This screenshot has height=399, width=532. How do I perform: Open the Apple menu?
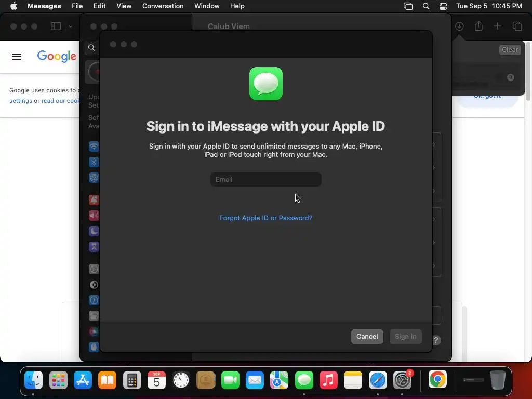(14, 6)
